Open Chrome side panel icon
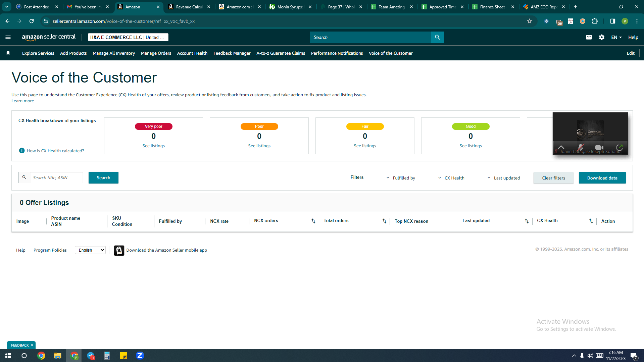This screenshot has width=644, height=362. tap(612, 21)
